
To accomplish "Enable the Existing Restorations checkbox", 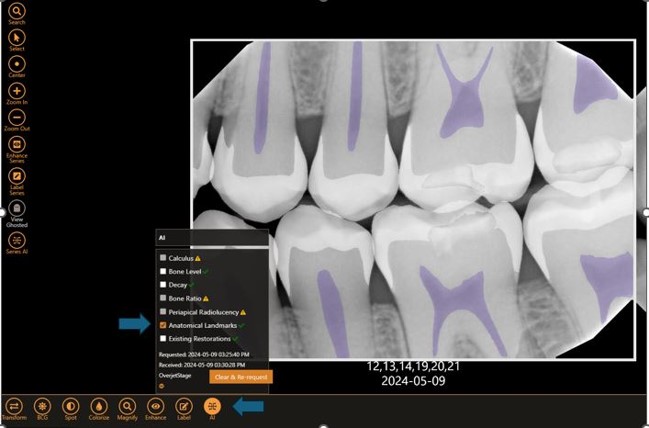I will tap(163, 339).
